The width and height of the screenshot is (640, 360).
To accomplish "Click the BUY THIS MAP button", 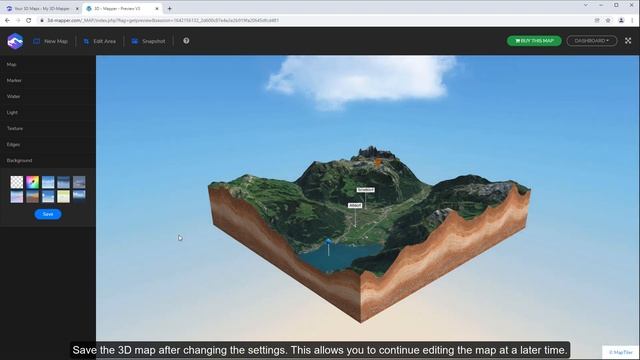I will point(534,41).
